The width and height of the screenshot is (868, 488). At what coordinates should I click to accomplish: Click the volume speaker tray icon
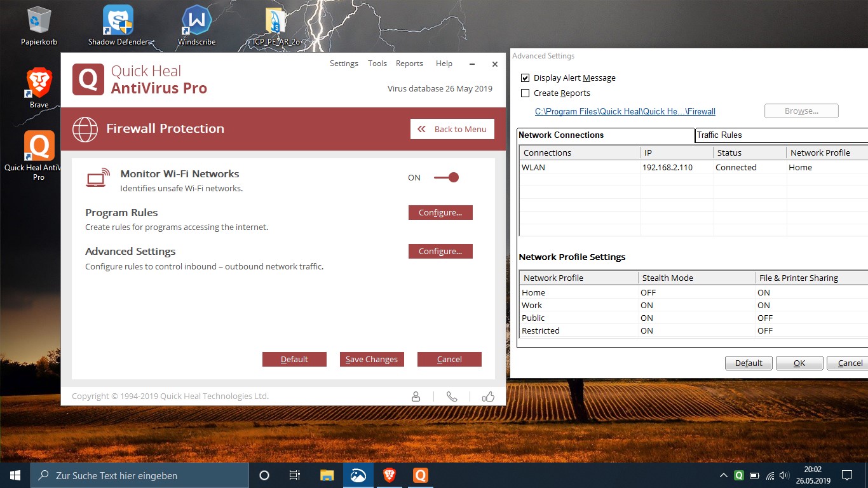785,475
